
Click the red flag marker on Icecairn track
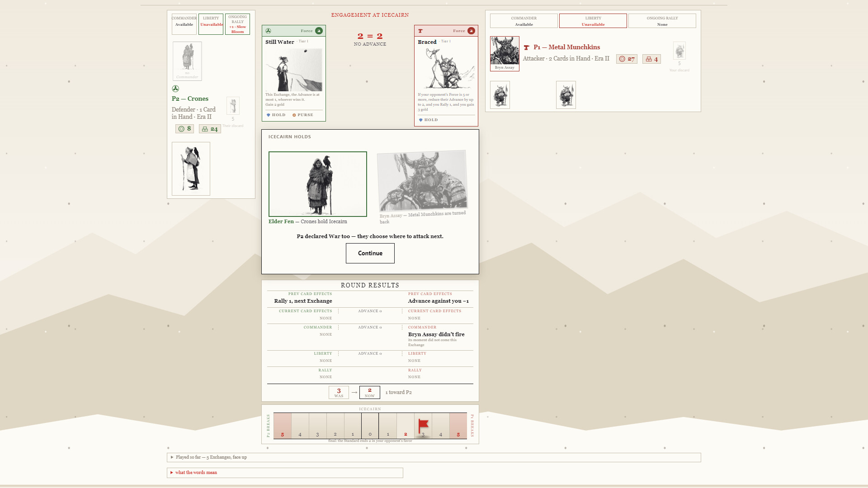click(x=423, y=426)
